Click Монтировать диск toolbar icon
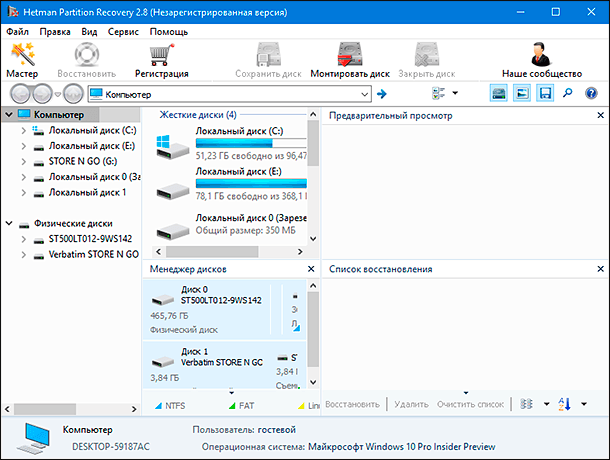The image size is (610, 460). (350, 55)
